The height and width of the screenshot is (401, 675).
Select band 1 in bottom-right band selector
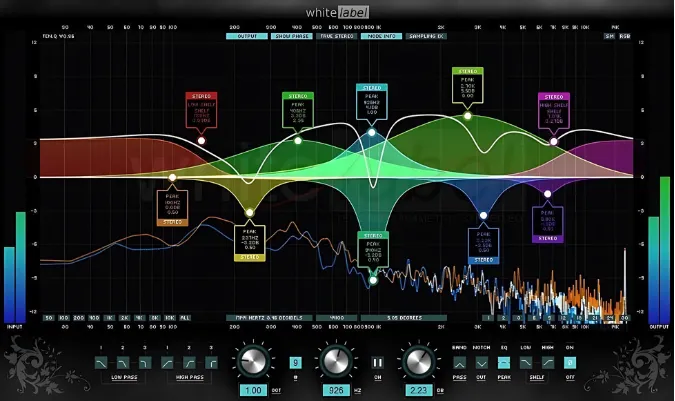point(488,318)
